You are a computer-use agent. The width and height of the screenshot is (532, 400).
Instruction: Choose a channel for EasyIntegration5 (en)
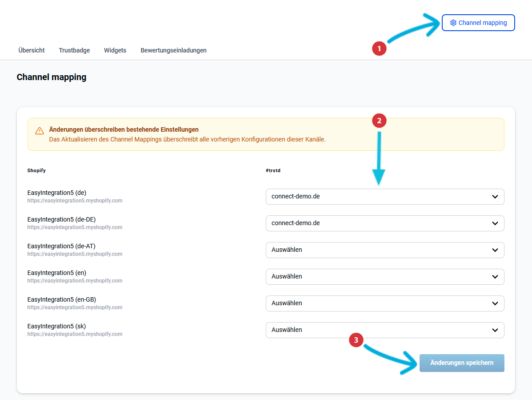point(384,277)
